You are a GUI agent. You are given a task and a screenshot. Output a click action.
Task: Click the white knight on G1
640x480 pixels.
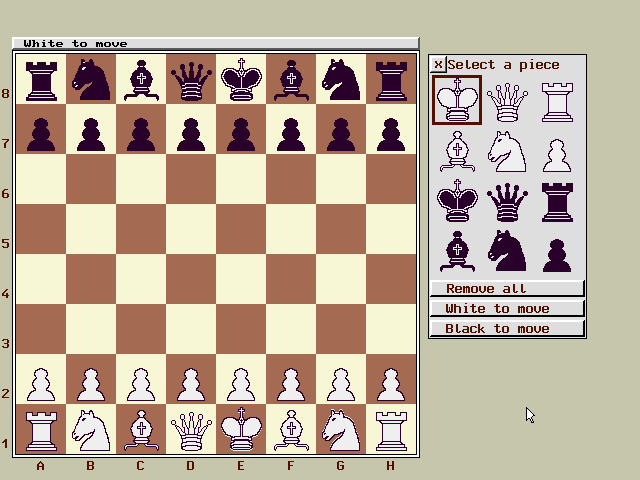point(341,429)
